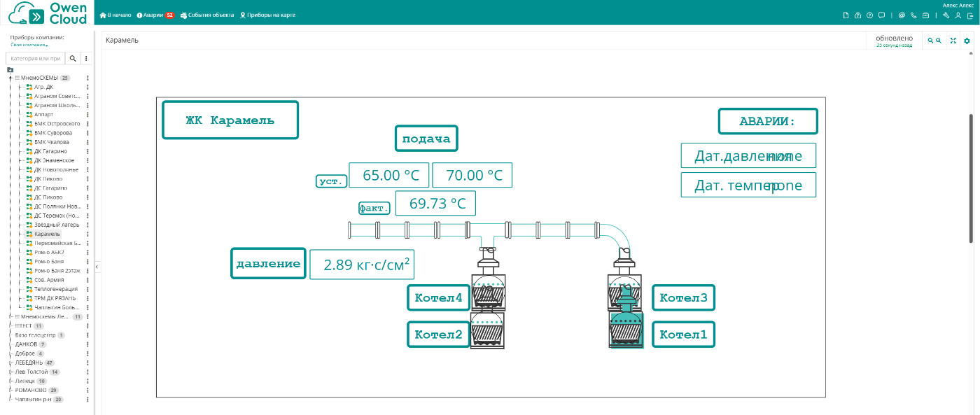Type in the category search field

coord(36,58)
